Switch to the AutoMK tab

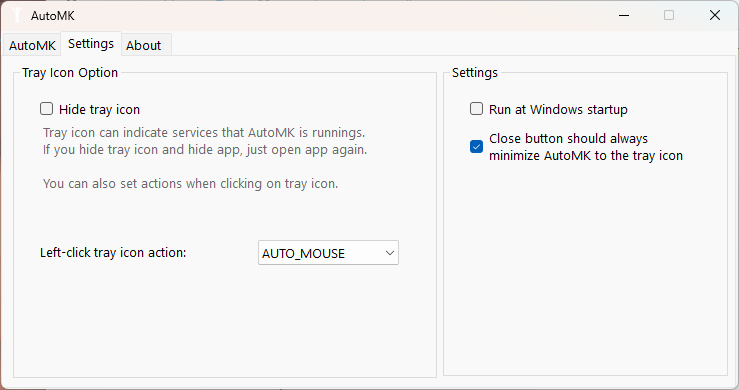click(x=32, y=45)
